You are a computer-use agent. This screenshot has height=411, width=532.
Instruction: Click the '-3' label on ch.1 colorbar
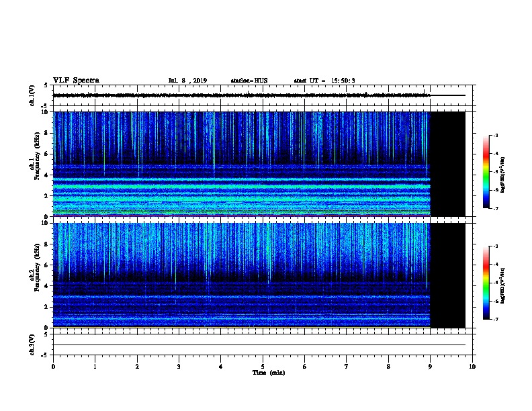[x=495, y=135]
